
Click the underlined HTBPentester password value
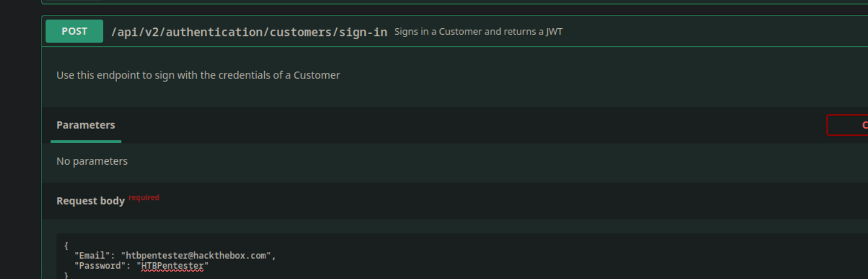point(172,266)
